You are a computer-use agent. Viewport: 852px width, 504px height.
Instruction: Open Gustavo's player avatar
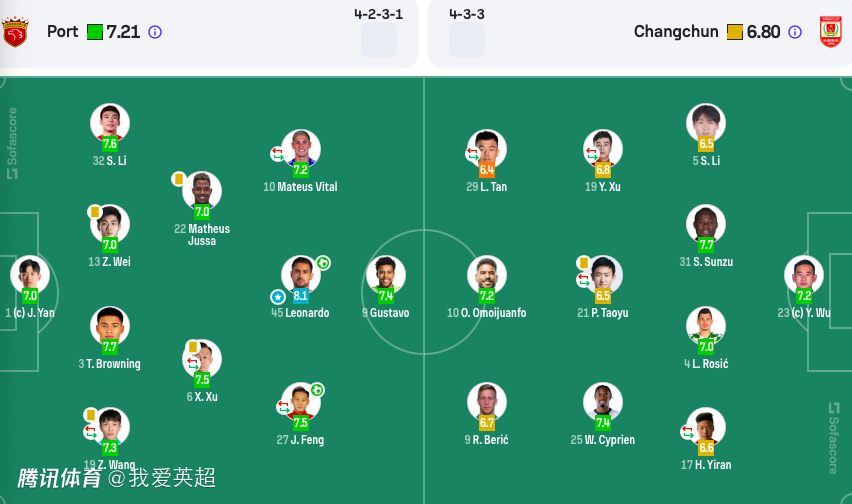point(385,273)
